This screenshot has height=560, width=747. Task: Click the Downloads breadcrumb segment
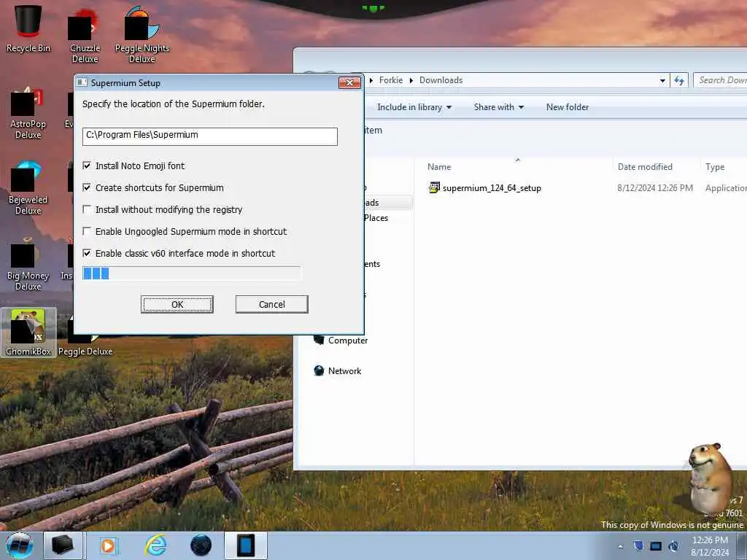(x=441, y=80)
